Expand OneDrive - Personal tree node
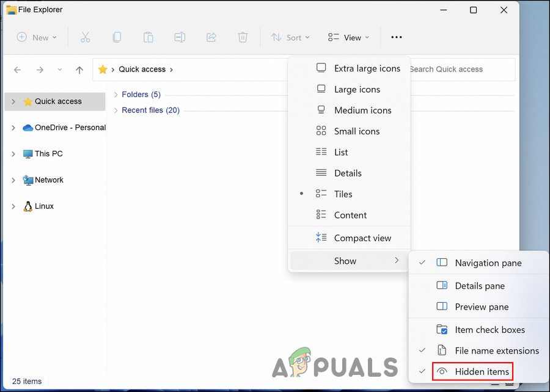This screenshot has height=392, width=550. 13,128
